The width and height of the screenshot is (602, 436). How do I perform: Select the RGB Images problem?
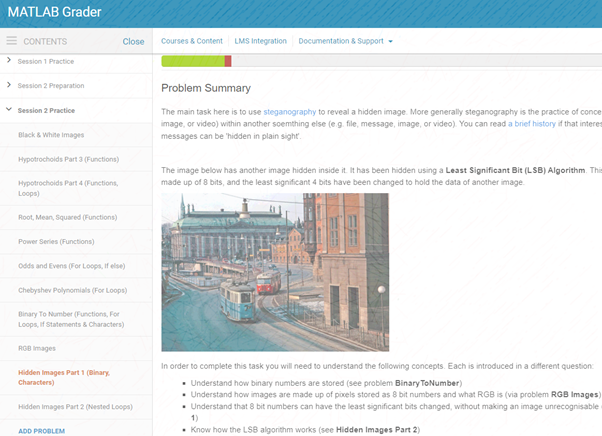pyautogui.click(x=37, y=348)
